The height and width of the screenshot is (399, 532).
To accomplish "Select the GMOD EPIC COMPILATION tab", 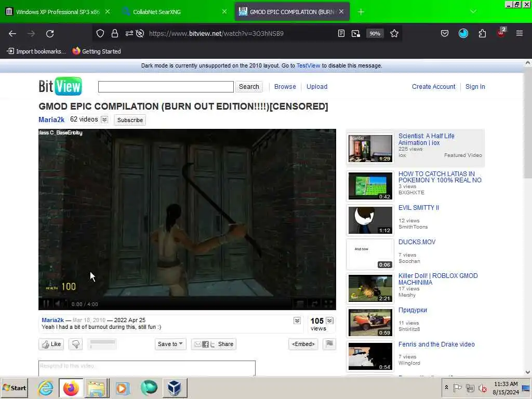I will (x=292, y=12).
